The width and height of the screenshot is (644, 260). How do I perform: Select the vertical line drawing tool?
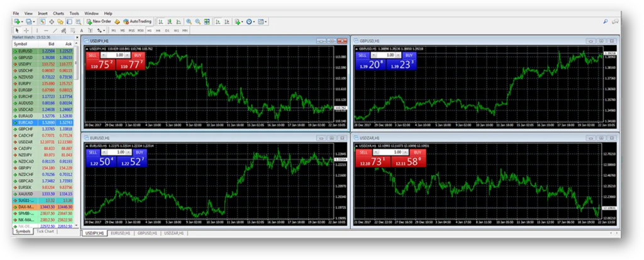37,30
